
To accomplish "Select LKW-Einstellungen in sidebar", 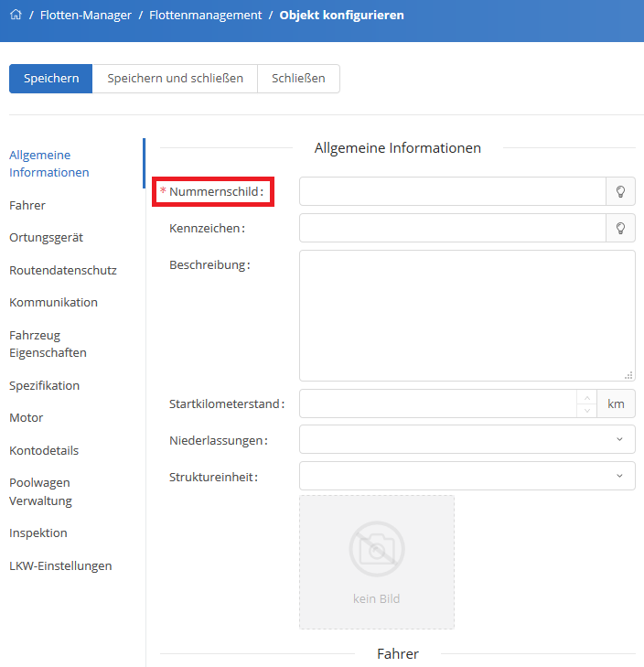I will point(60,565).
